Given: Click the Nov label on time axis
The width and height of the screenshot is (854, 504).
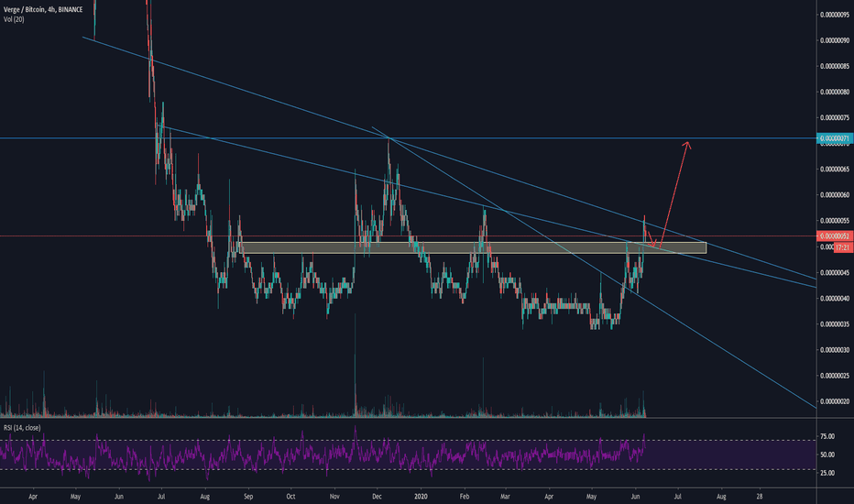Looking at the screenshot, I should pos(334,497).
